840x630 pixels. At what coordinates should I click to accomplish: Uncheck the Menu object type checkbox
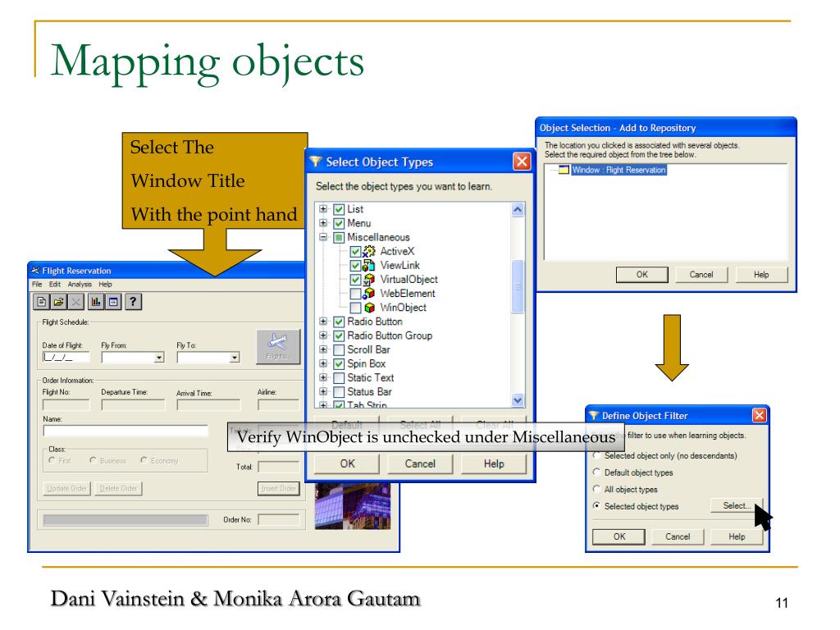[x=339, y=223]
